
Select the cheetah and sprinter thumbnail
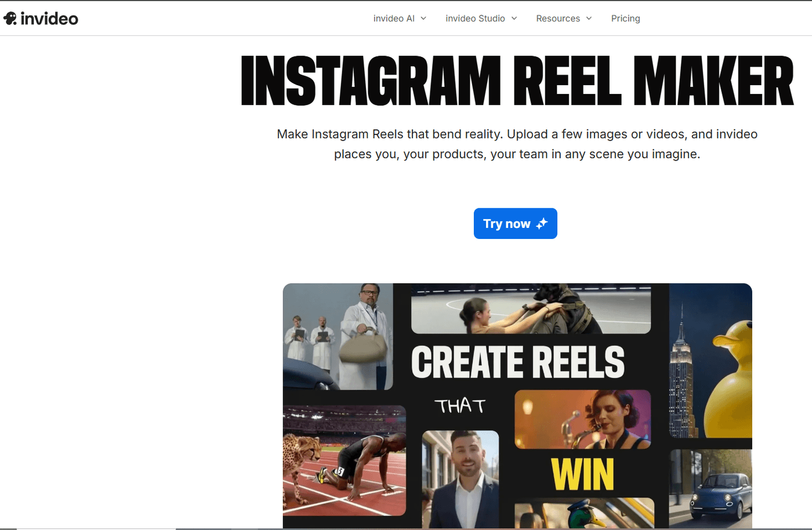345,460
